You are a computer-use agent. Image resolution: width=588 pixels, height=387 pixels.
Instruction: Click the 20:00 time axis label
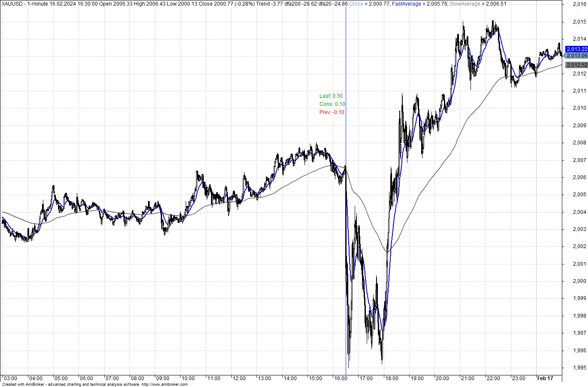click(x=442, y=378)
